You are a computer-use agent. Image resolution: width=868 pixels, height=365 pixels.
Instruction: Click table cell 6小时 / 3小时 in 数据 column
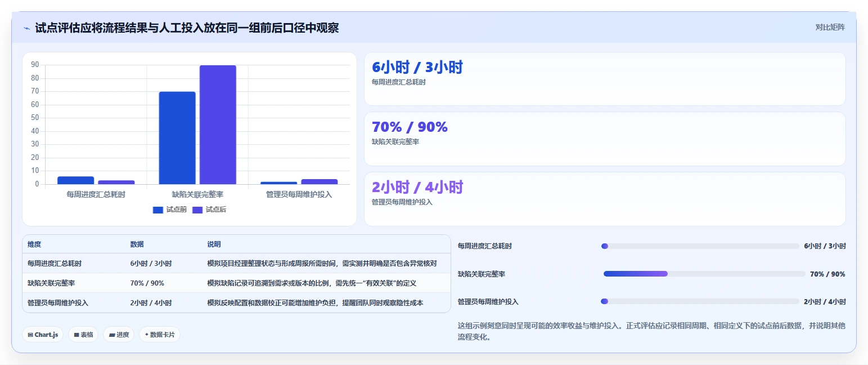[151, 264]
